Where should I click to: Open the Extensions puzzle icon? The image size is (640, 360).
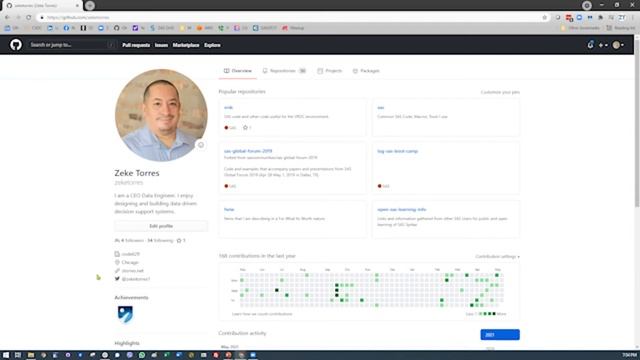click(600, 18)
